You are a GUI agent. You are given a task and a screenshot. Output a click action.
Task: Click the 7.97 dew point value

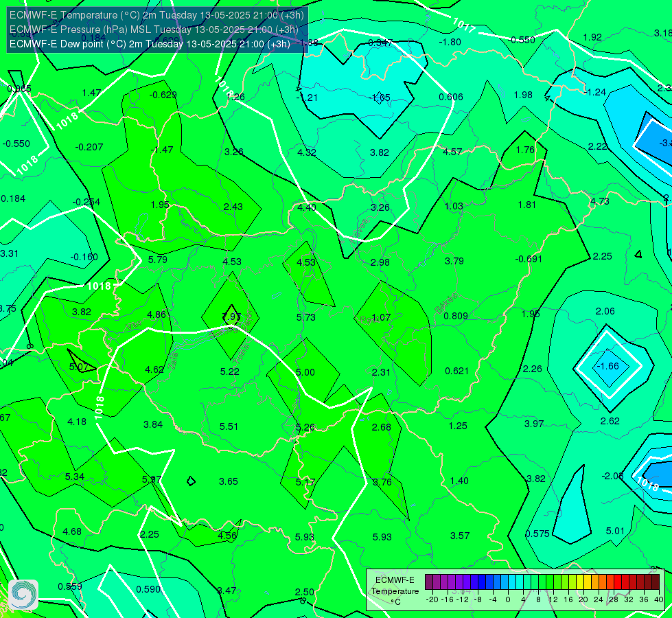231,317
